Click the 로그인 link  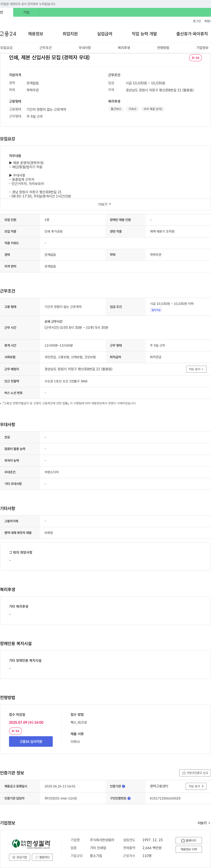[197, 21]
